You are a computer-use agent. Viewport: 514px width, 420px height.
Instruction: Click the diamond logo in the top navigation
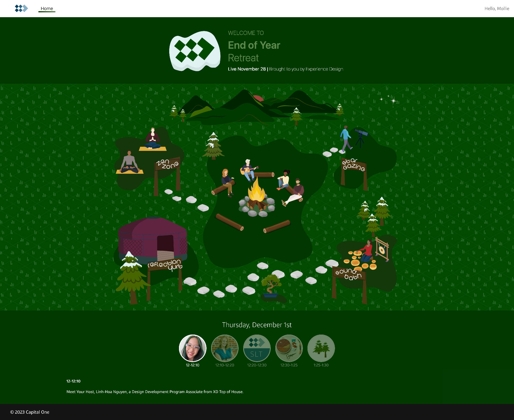point(22,8)
